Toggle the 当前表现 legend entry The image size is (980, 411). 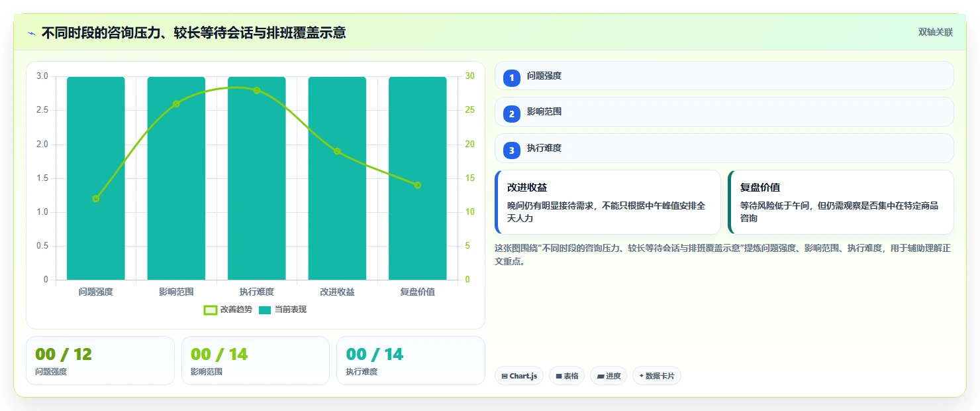point(283,310)
